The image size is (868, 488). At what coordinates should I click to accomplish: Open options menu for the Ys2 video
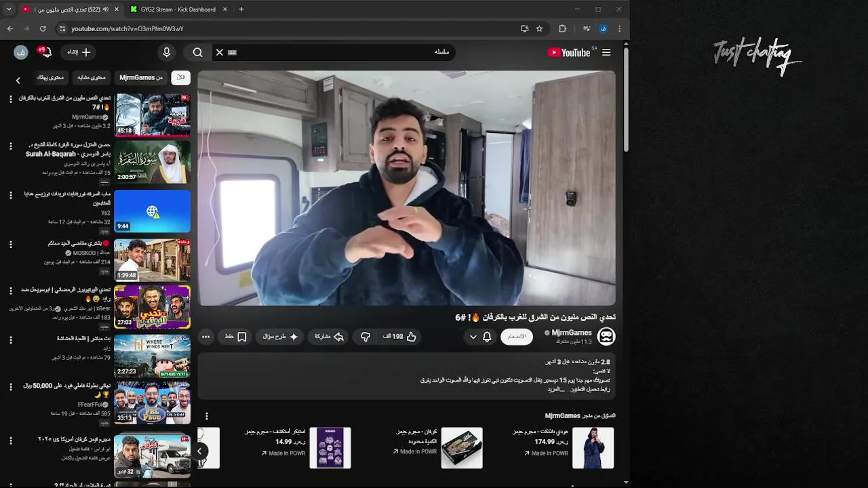coord(10,195)
